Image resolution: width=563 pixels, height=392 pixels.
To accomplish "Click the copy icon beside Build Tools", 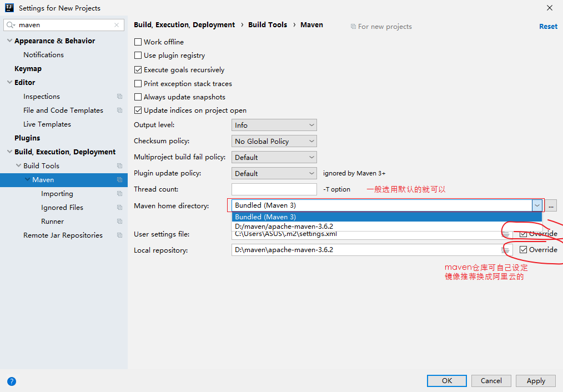I will [119, 165].
